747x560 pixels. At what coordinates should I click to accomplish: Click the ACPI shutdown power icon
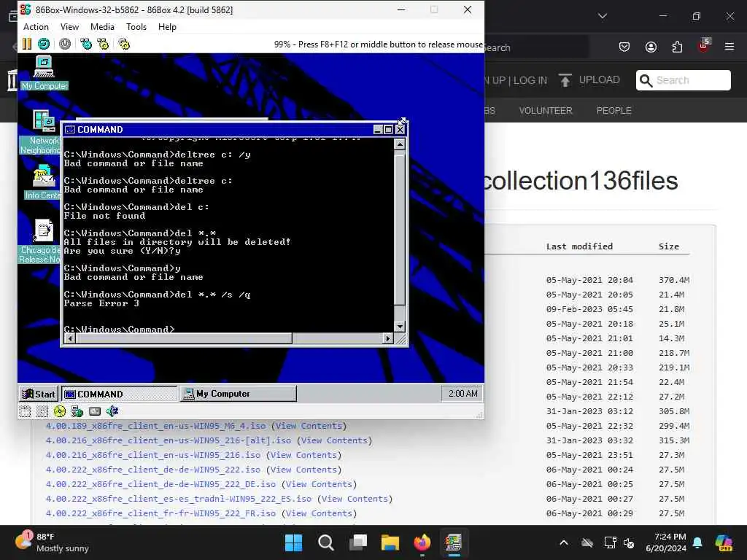pyautogui.click(x=65, y=44)
